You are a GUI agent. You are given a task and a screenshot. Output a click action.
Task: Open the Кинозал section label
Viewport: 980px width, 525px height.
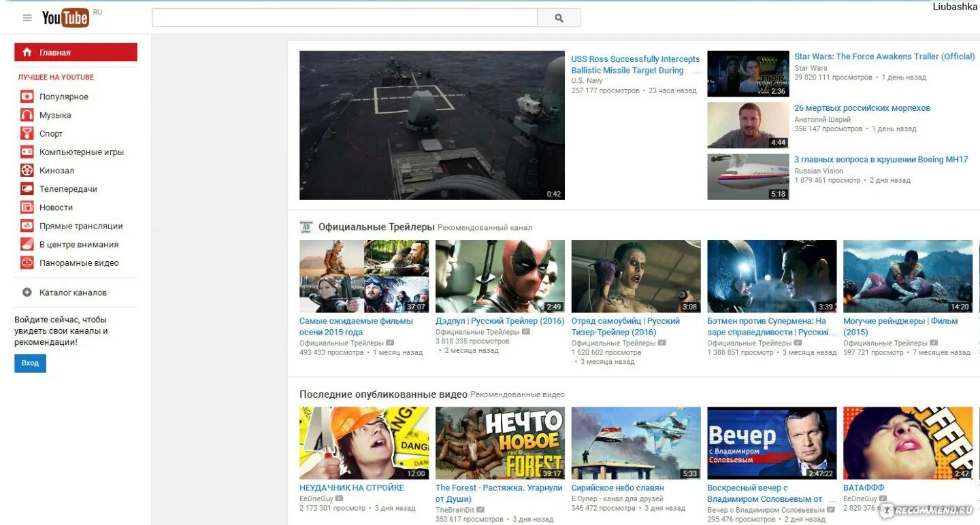[x=56, y=171]
